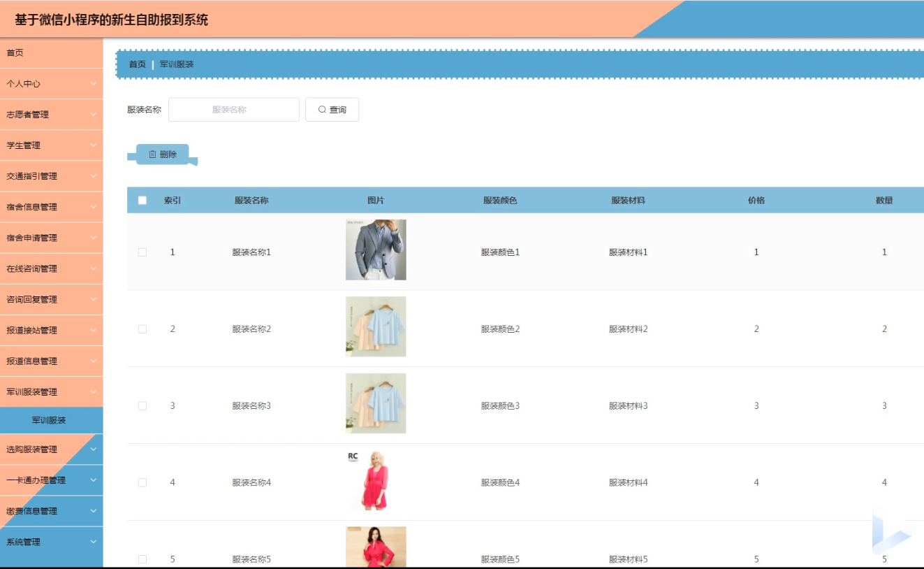Image resolution: width=924 pixels, height=569 pixels.
Task: Check the checkbox for row 服装名称1
Action: click(142, 252)
